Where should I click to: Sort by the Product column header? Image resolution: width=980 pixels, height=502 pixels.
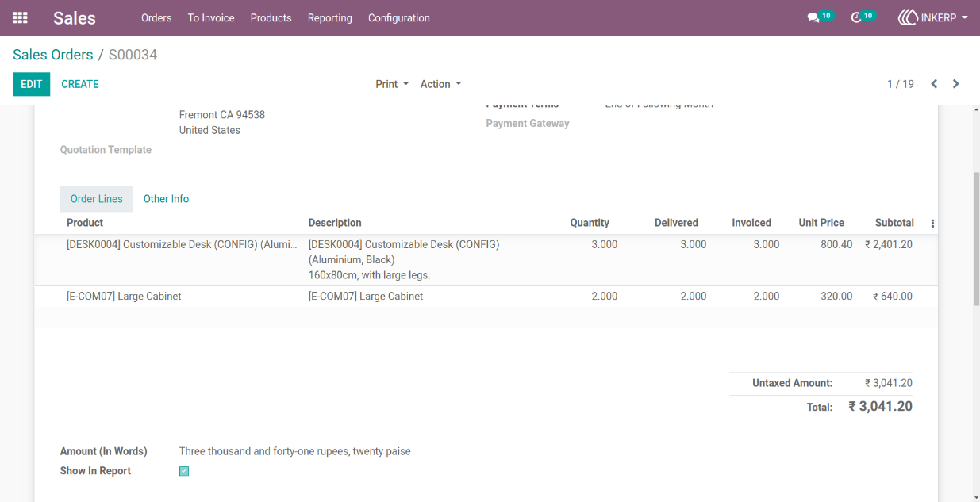pos(85,223)
